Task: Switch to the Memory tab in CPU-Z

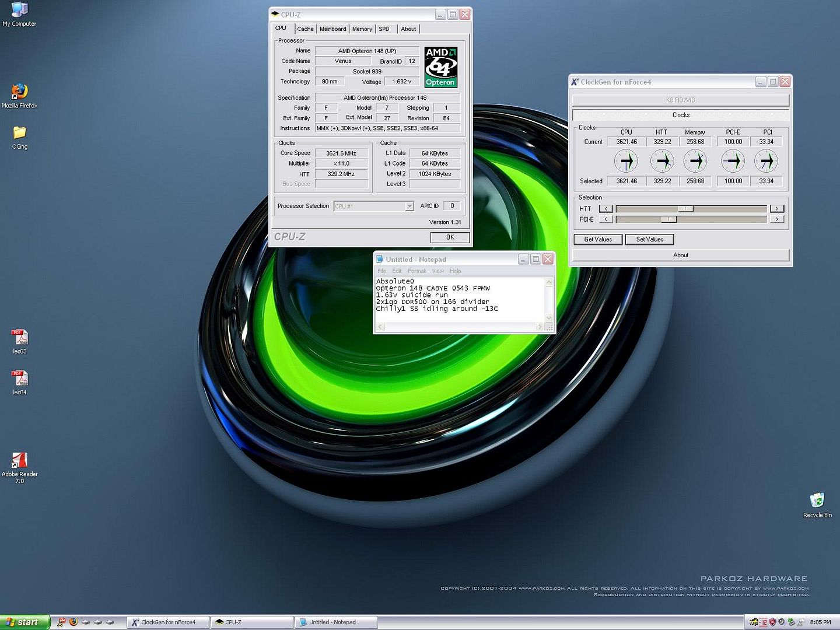Action: (362, 29)
